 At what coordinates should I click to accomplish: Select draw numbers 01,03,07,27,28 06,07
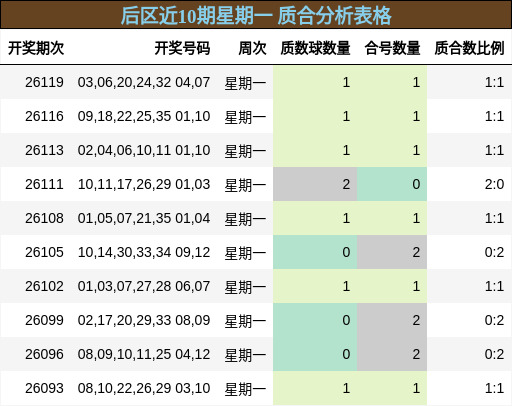click(x=144, y=286)
